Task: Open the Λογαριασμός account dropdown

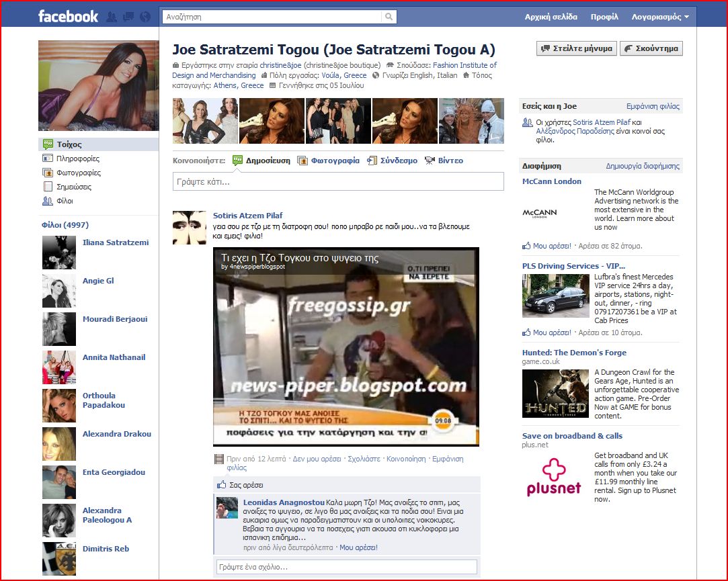Action: click(x=659, y=17)
